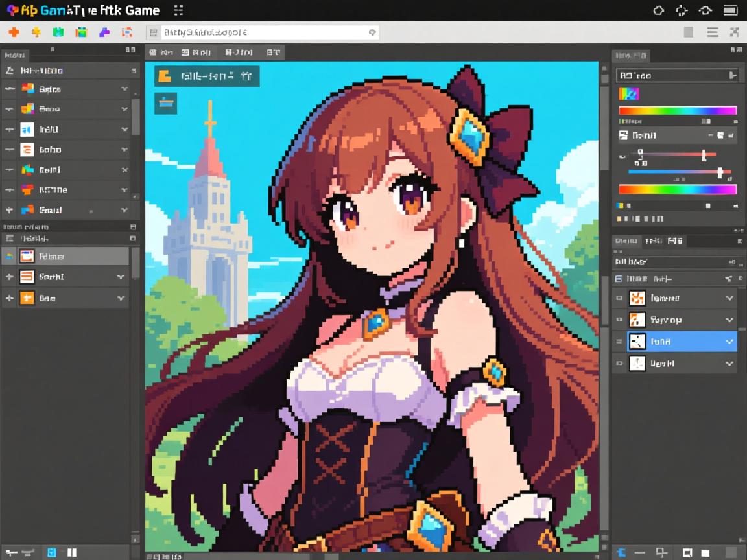Toggle visibility of the bottom layer in the panel
Screen dimensions: 747x560
619,363
